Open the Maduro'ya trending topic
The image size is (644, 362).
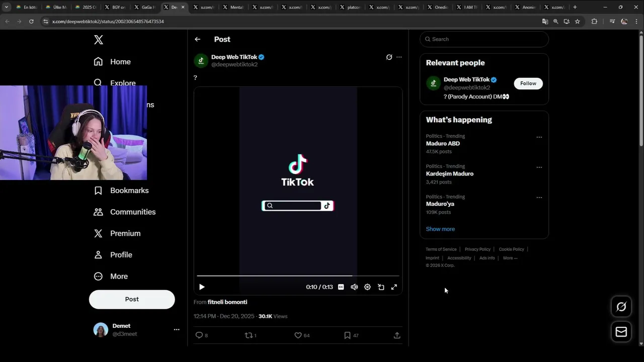(440, 204)
